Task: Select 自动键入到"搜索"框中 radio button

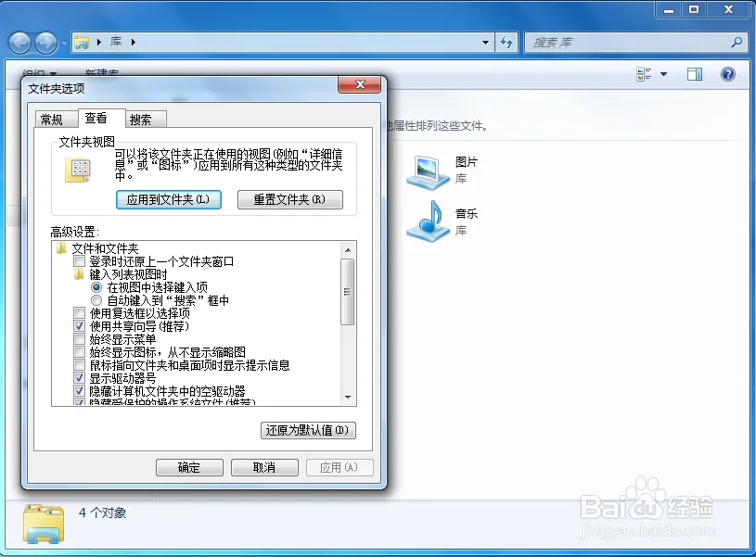Action: [x=96, y=300]
